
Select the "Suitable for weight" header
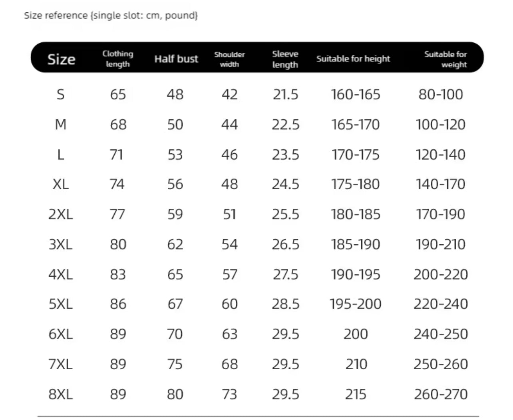point(445,59)
